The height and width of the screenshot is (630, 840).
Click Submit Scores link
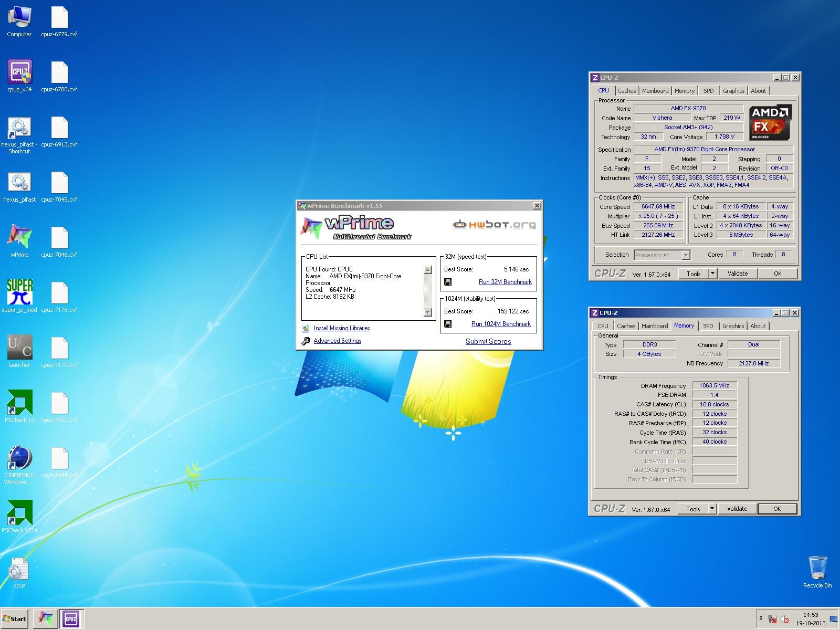[x=488, y=341]
